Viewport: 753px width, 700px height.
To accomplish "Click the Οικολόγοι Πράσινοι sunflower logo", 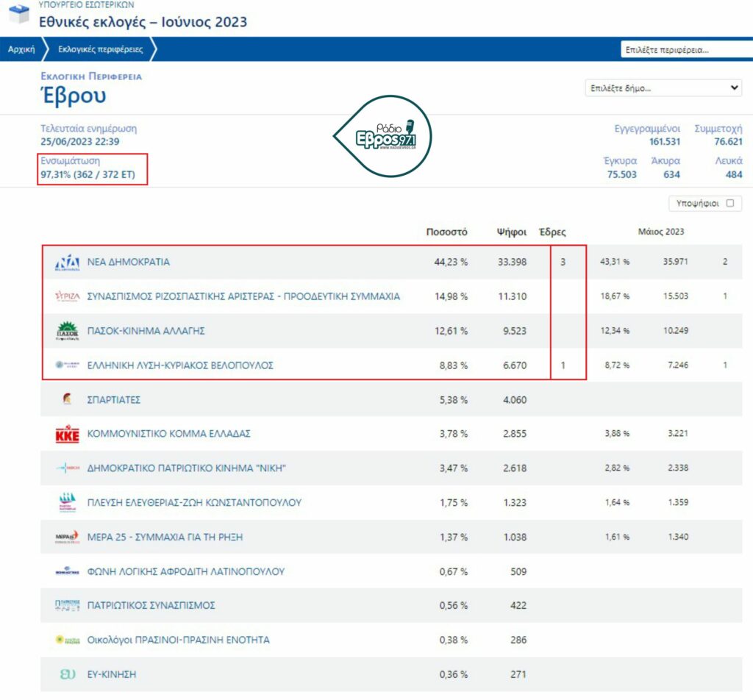I will [68, 640].
